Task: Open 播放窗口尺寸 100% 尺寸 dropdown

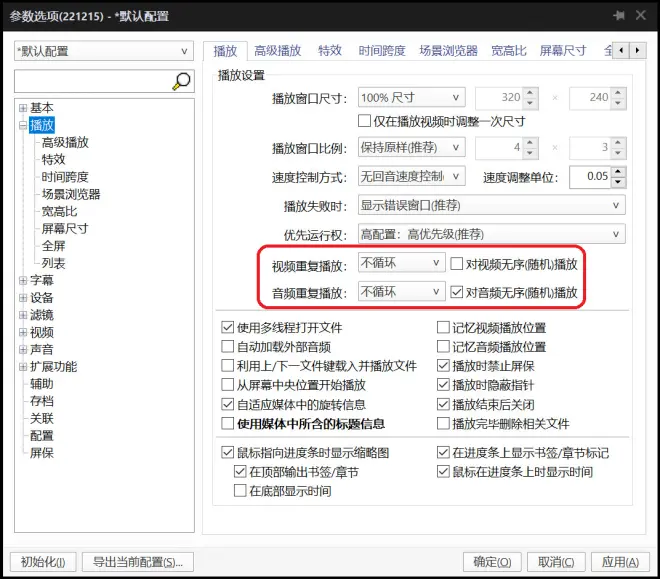Action: [x=411, y=98]
